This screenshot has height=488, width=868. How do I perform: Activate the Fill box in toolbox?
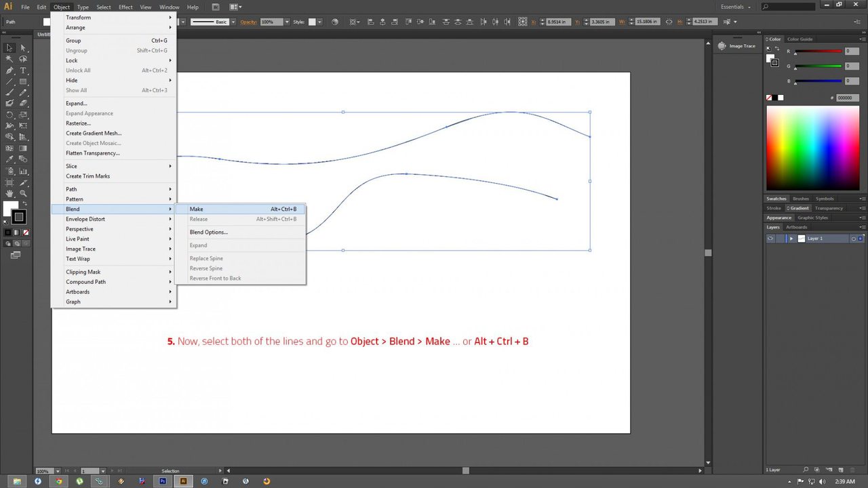pyautogui.click(x=9, y=207)
